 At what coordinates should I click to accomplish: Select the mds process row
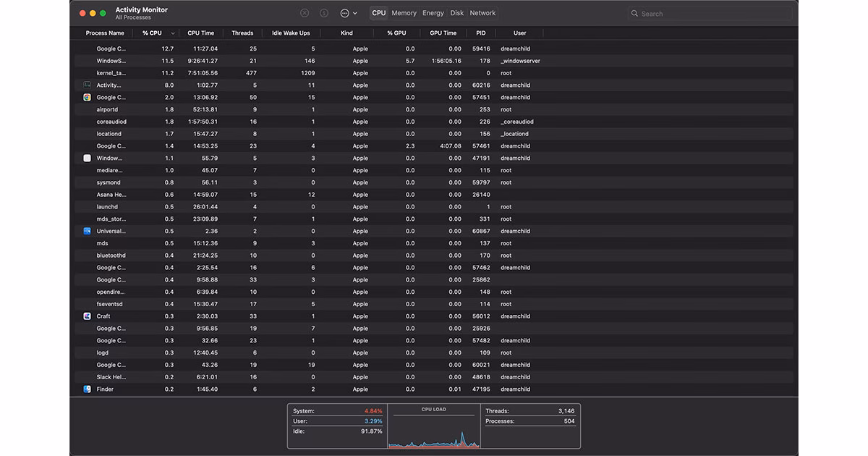(434, 243)
